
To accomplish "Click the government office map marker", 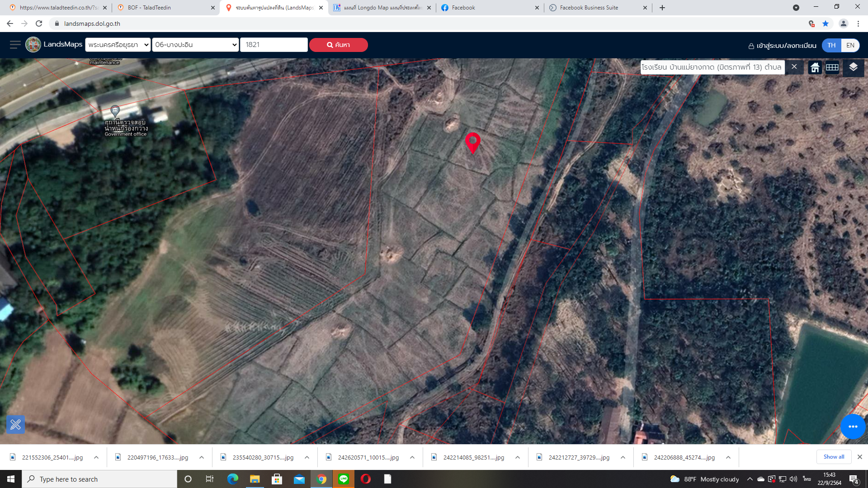I will click(115, 110).
